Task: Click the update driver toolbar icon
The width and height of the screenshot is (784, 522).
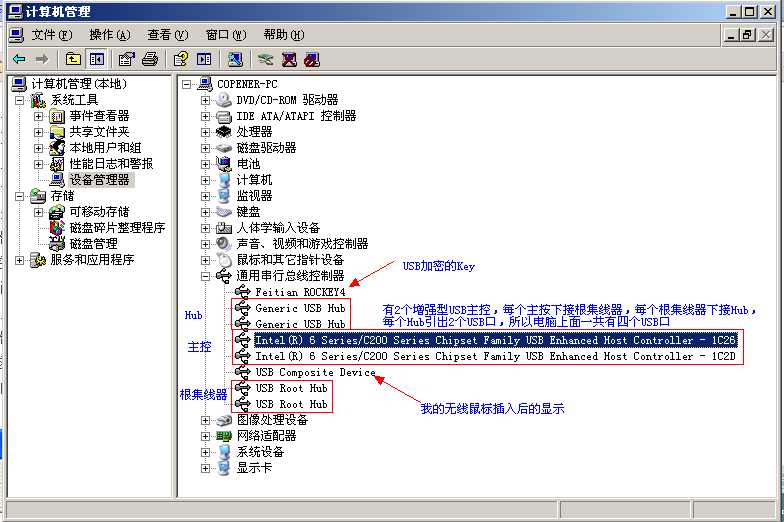Action: click(x=266, y=60)
